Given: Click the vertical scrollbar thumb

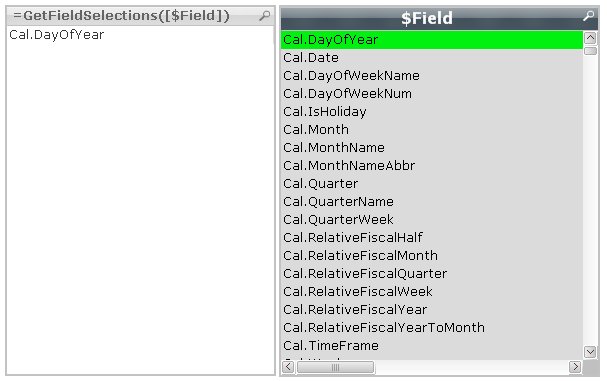Looking at the screenshot, I should (x=590, y=51).
